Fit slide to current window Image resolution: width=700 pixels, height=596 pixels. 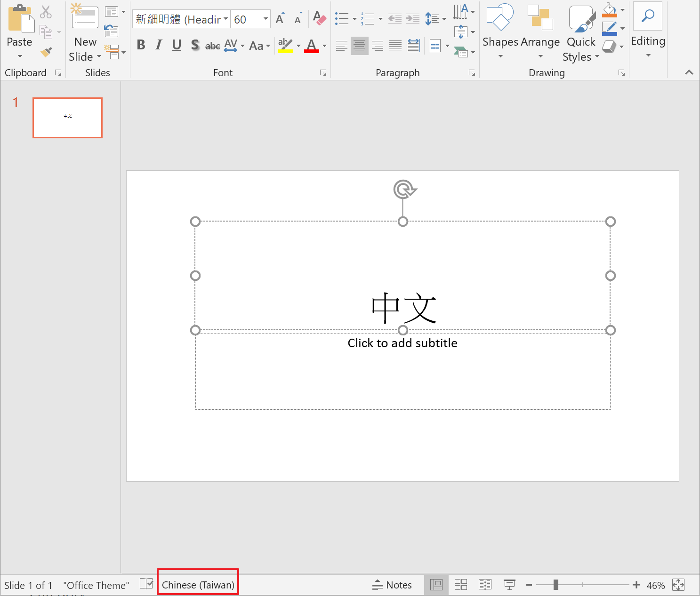coord(678,585)
